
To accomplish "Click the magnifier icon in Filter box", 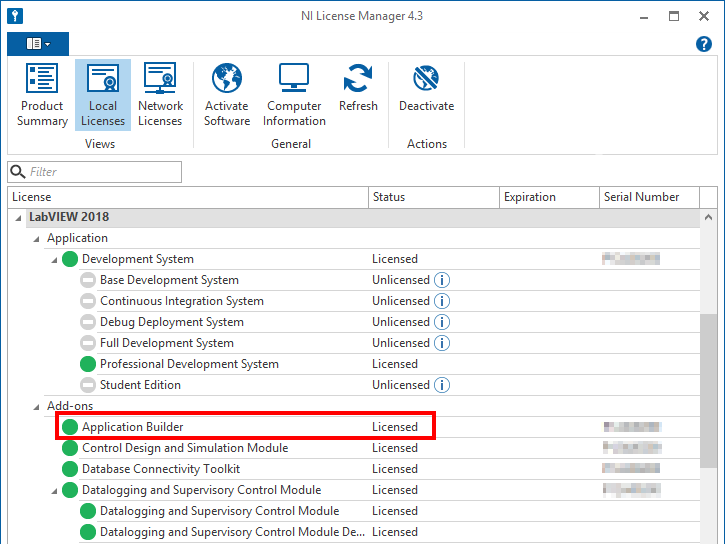I will [x=18, y=171].
